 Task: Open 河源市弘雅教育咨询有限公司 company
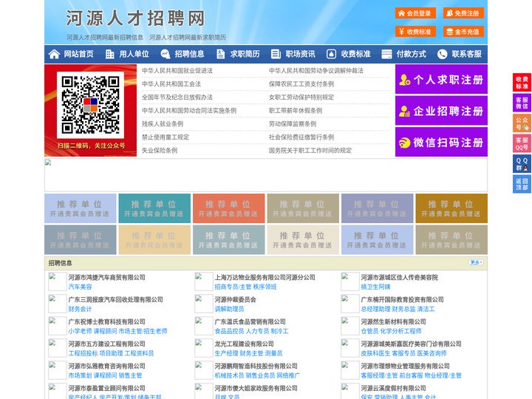click(106, 366)
